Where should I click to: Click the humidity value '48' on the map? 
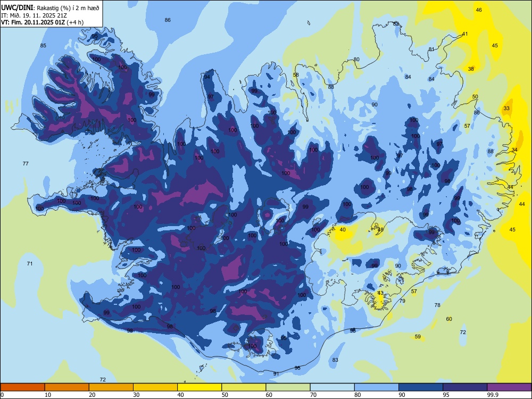[x=380, y=230]
